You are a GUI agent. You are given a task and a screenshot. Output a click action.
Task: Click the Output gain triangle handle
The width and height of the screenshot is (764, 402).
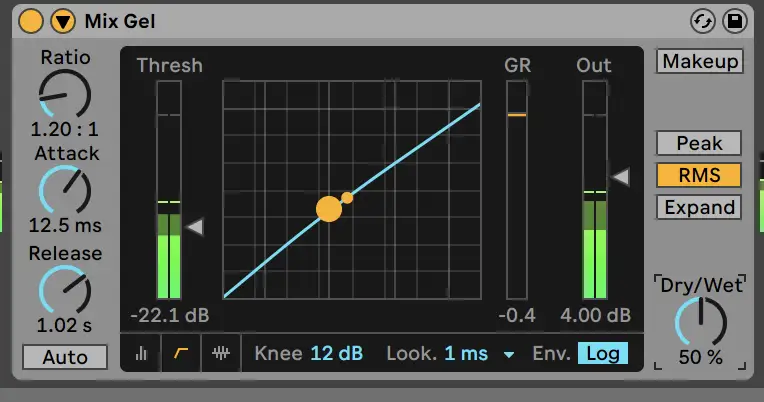coord(621,177)
